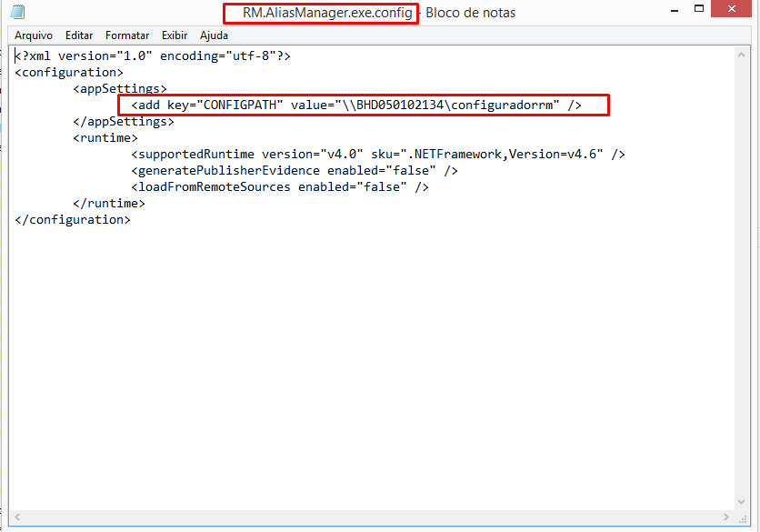Click the xml version declaration line
The width and height of the screenshot is (760, 532).
click(153, 56)
